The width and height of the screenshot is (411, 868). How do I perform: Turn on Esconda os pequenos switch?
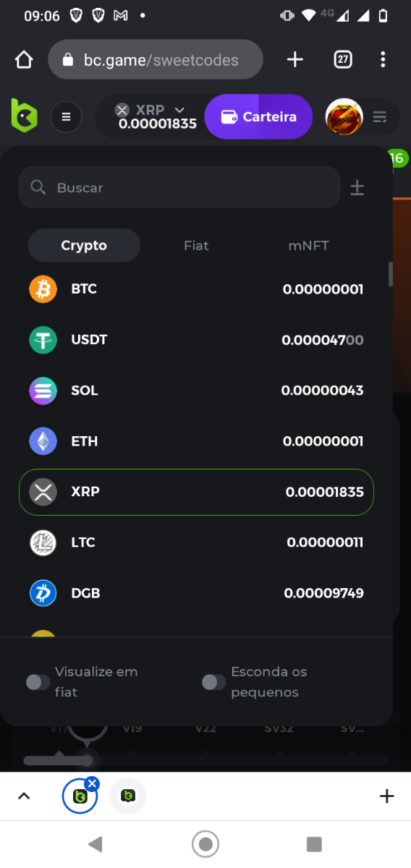pyautogui.click(x=213, y=682)
